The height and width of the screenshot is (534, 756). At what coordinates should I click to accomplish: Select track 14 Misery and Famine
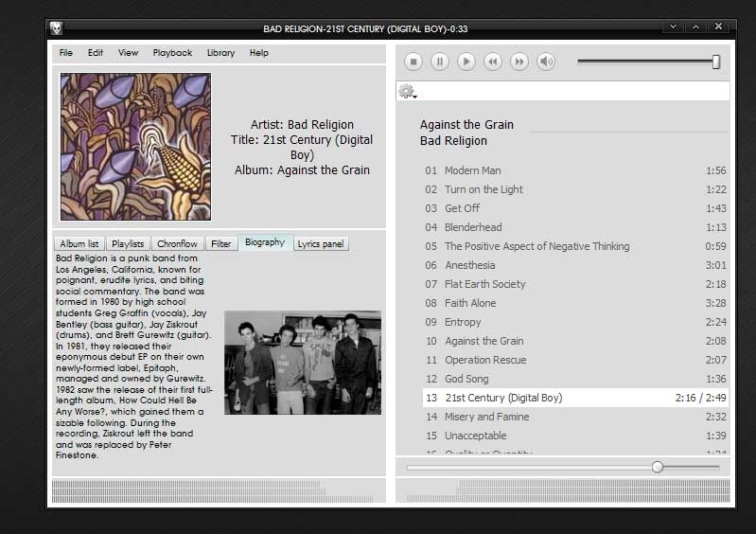coord(575,417)
